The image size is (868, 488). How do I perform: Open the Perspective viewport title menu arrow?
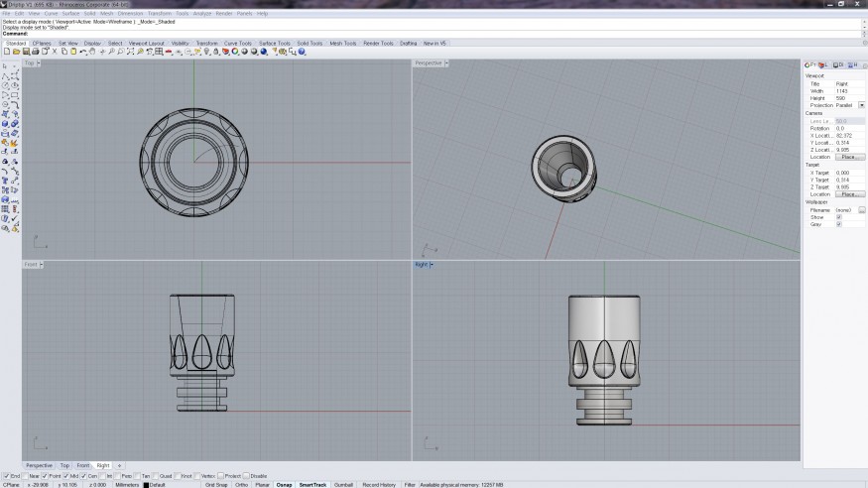coord(446,63)
